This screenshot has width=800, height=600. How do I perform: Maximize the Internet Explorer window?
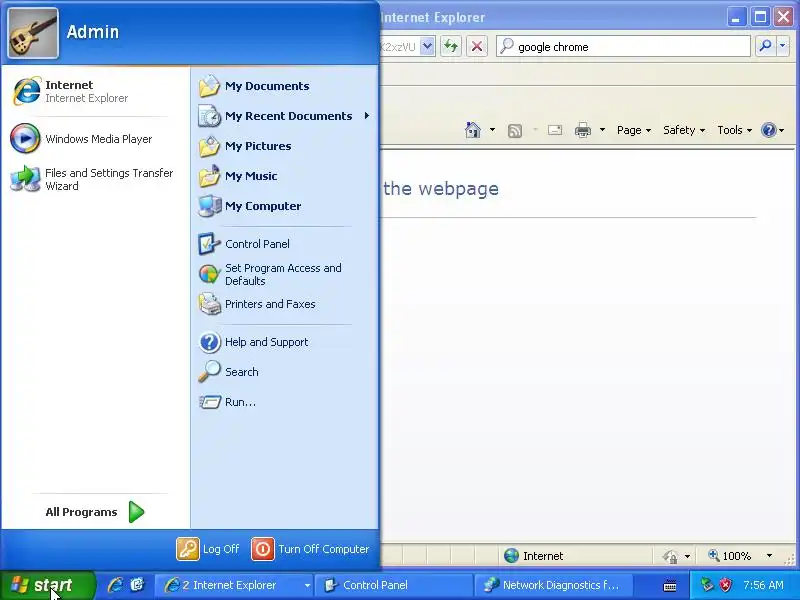click(760, 18)
